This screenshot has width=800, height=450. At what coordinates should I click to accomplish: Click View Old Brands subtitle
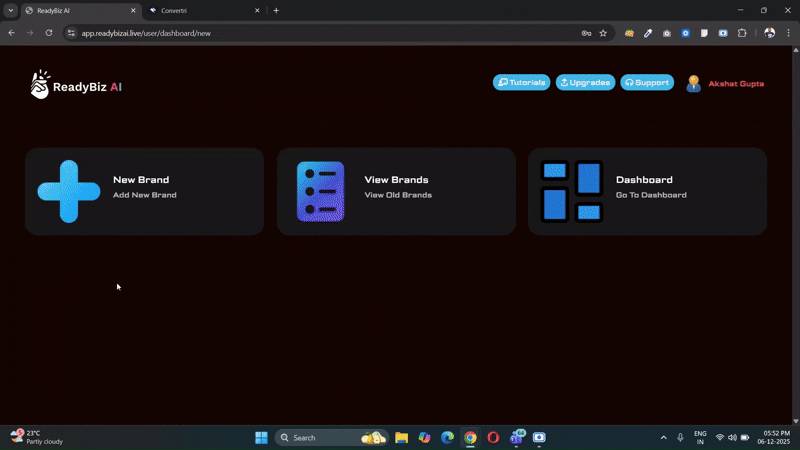click(398, 195)
